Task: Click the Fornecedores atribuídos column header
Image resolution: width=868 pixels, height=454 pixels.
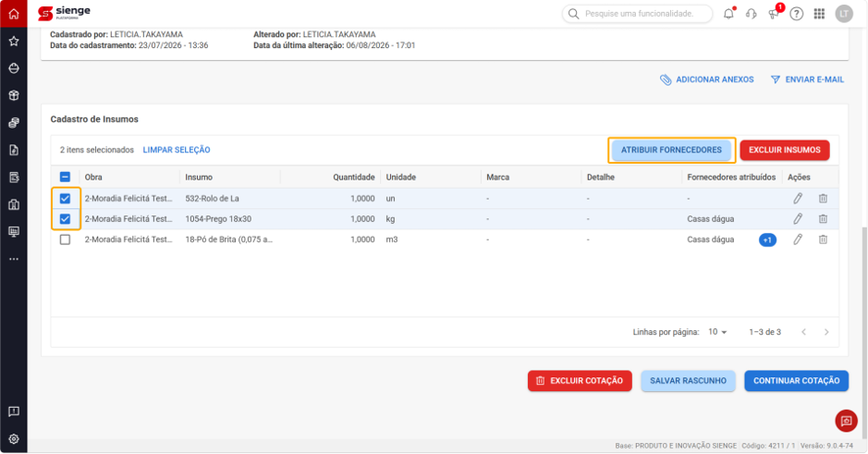Action: click(x=731, y=178)
